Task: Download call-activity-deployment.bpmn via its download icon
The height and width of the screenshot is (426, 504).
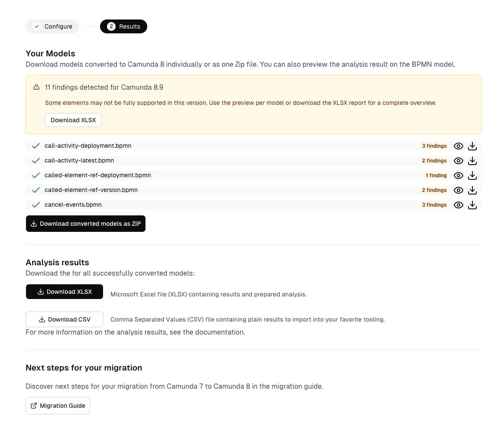Action: 472,146
